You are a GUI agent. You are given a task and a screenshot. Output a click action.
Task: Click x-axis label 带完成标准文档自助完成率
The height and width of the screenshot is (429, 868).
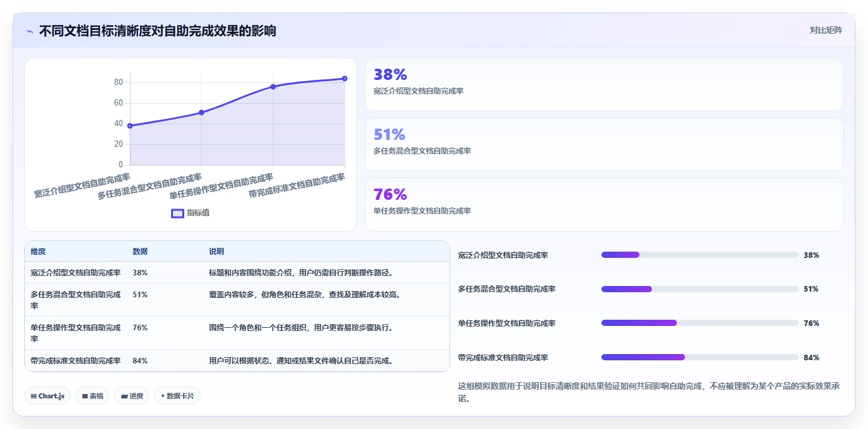tap(297, 186)
